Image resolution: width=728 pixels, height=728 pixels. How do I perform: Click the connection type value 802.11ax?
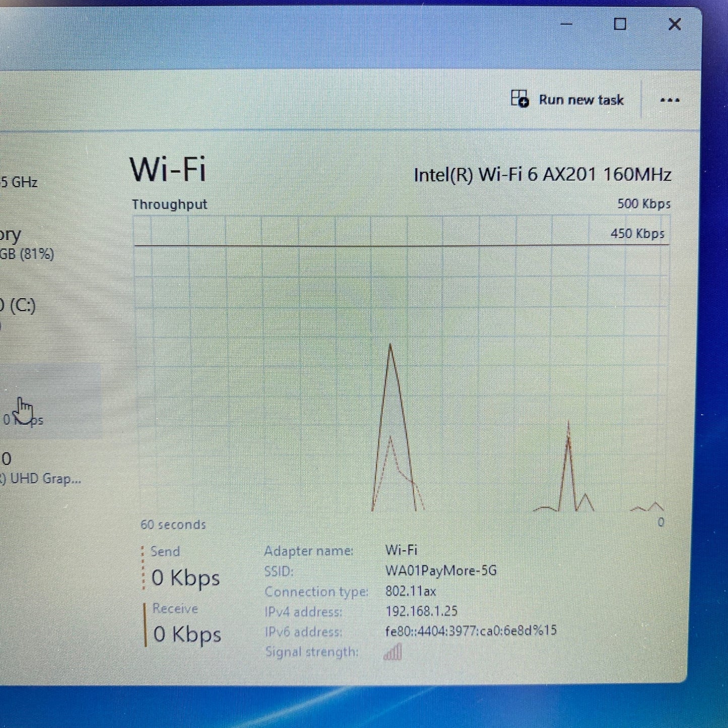click(x=411, y=591)
